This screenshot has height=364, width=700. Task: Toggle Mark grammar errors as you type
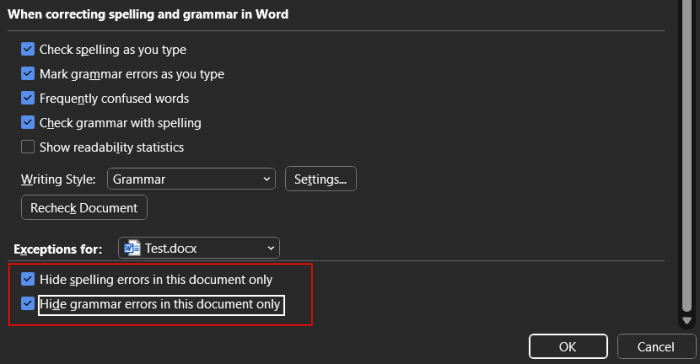[x=28, y=73]
